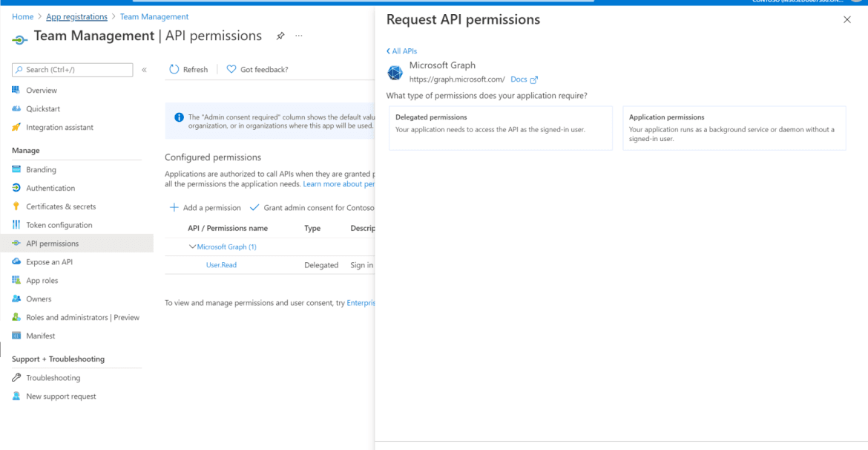Click the Token configuration label
This screenshot has height=450, width=868.
pos(59,225)
